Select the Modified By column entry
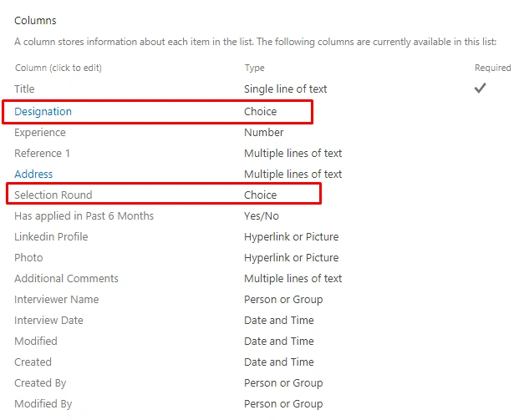This screenshot has height=420, width=529. coord(43,404)
